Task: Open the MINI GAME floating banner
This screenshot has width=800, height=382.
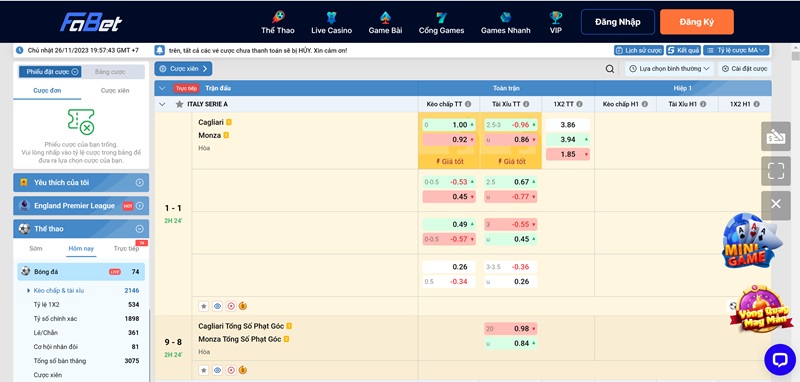Action: [751, 242]
